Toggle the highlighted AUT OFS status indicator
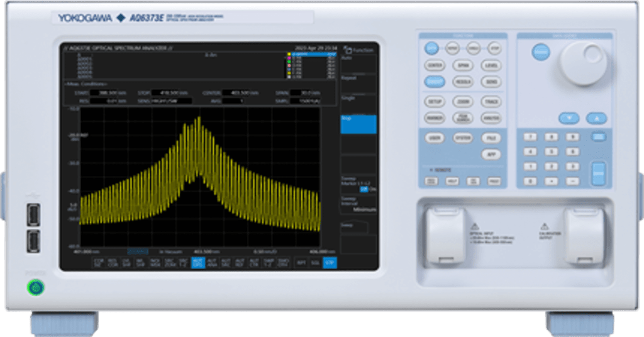The width and height of the screenshot is (644, 337). coord(198,262)
